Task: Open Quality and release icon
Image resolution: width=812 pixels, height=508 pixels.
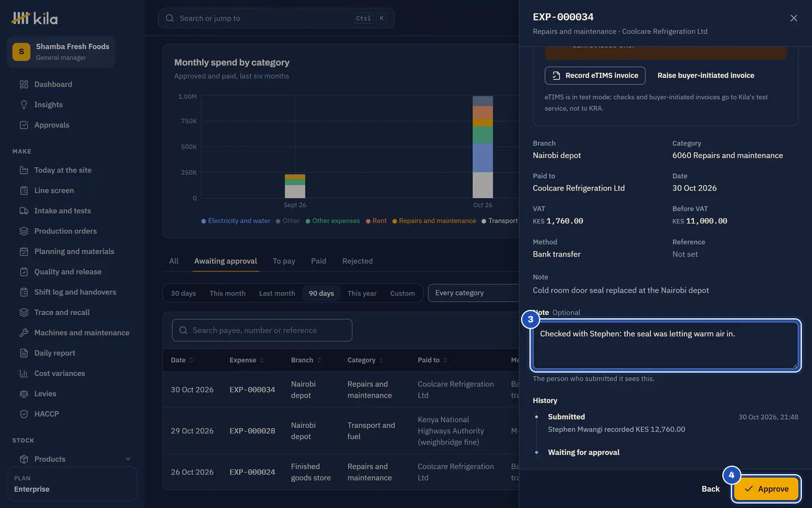Action: (24, 271)
